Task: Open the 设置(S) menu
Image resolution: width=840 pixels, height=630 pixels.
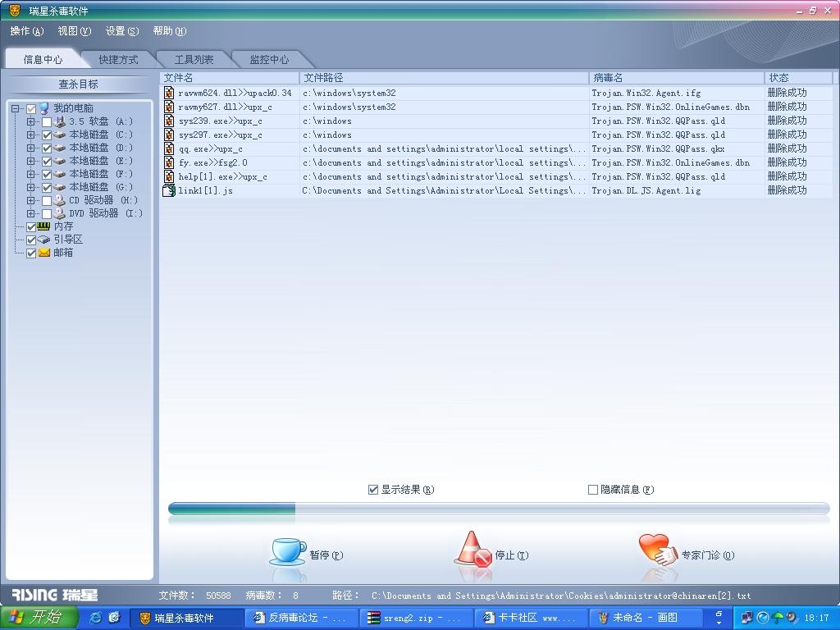Action: coord(122,31)
